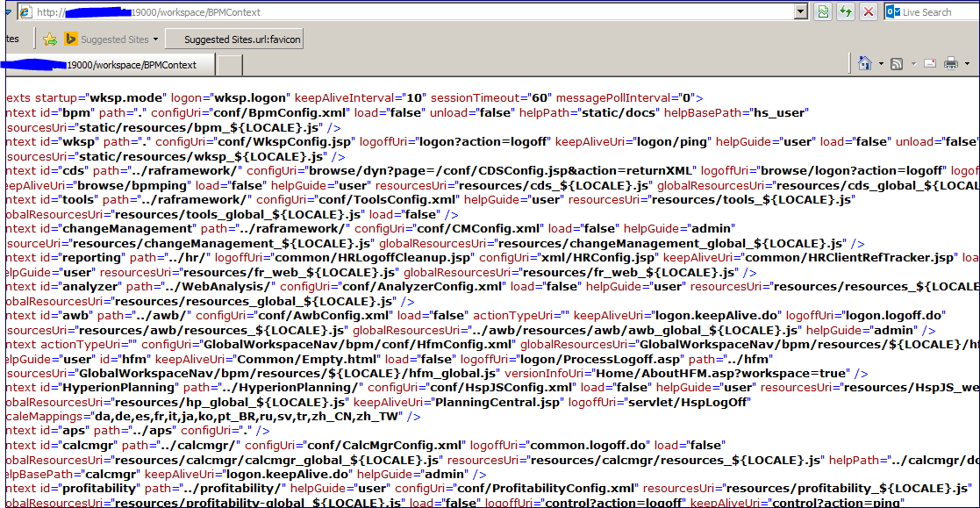Add current page to Favorites Bar
The image size is (980, 508).
click(x=48, y=39)
